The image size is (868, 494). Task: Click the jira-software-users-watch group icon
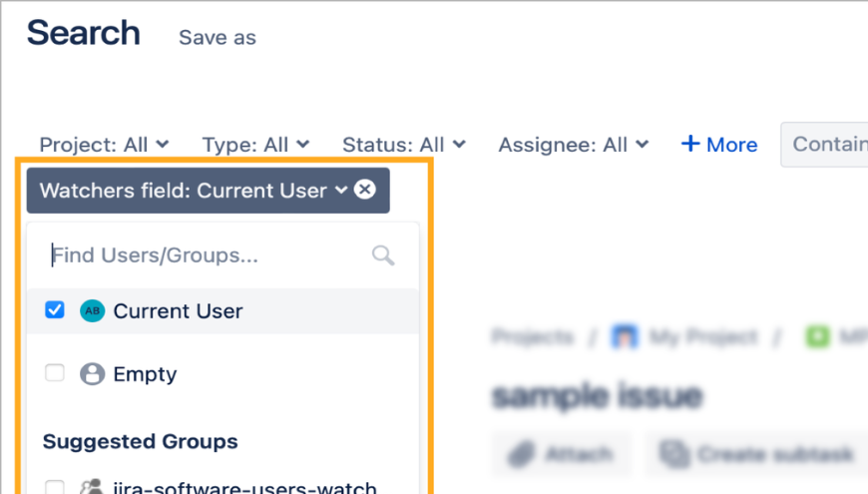click(92, 488)
